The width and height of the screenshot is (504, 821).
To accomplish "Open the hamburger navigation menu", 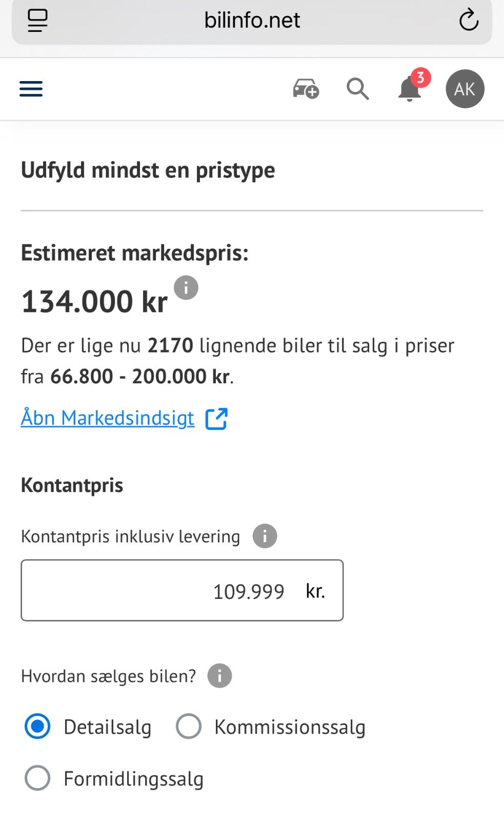I will [x=31, y=89].
